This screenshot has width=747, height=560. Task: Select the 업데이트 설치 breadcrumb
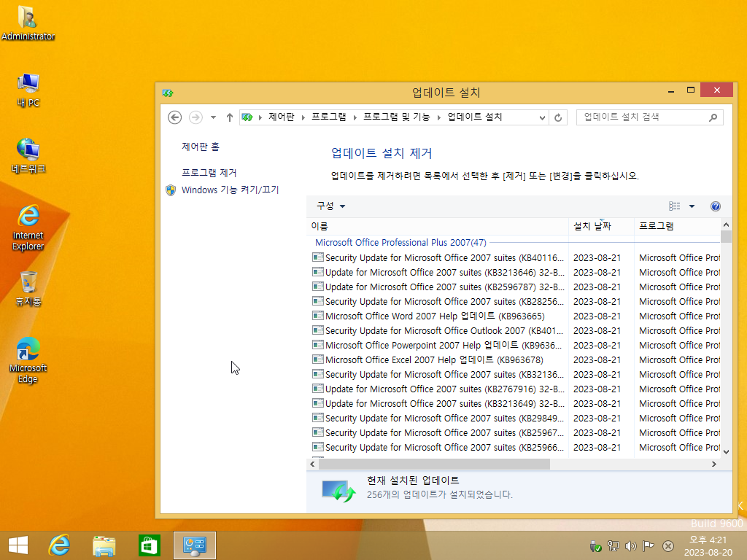tap(474, 117)
